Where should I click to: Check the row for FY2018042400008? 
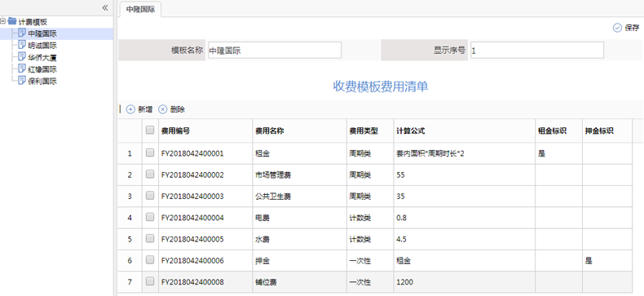point(150,281)
